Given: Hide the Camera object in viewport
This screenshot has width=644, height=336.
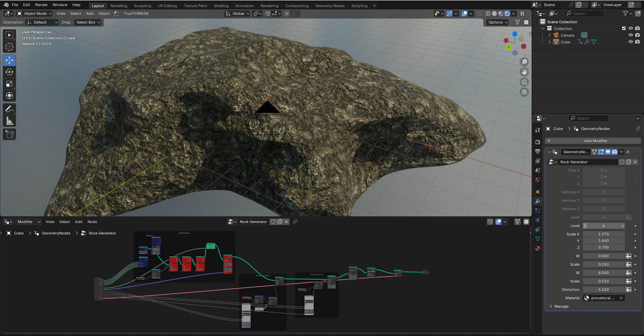Looking at the screenshot, I should click(630, 35).
